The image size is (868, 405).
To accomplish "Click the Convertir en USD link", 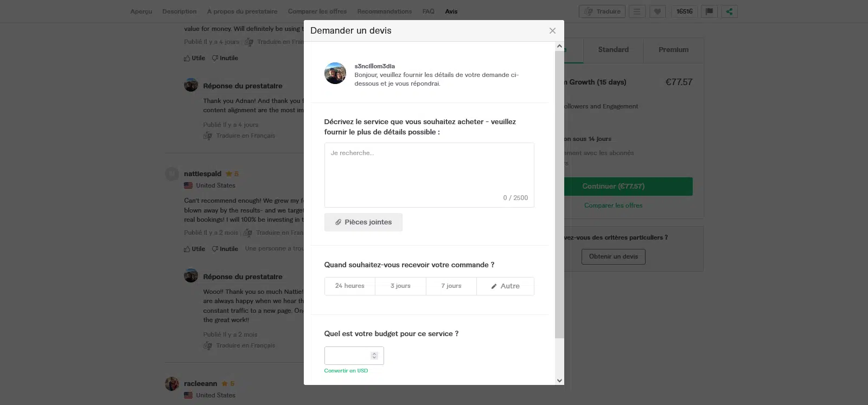I will click(346, 371).
